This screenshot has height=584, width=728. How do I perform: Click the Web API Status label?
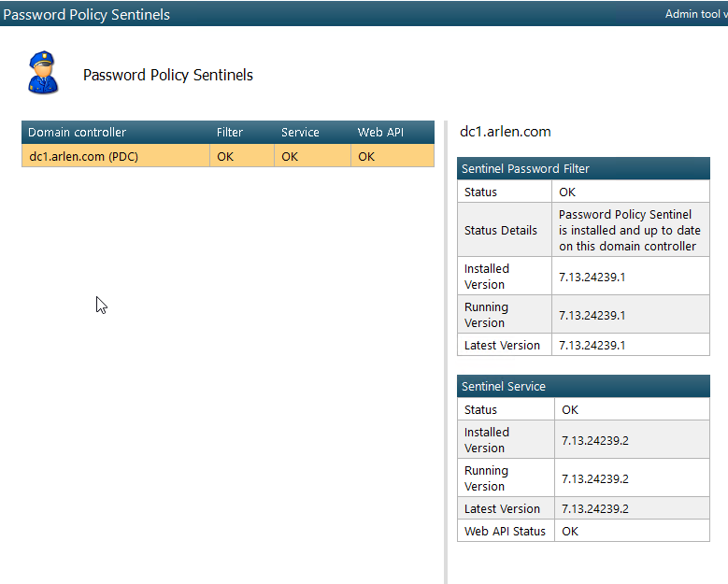point(505,532)
